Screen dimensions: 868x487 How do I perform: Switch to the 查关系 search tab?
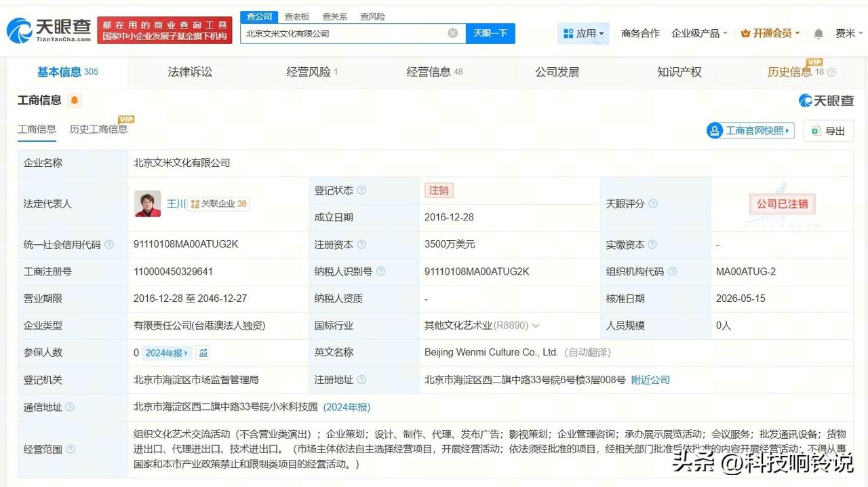pyautogui.click(x=335, y=16)
